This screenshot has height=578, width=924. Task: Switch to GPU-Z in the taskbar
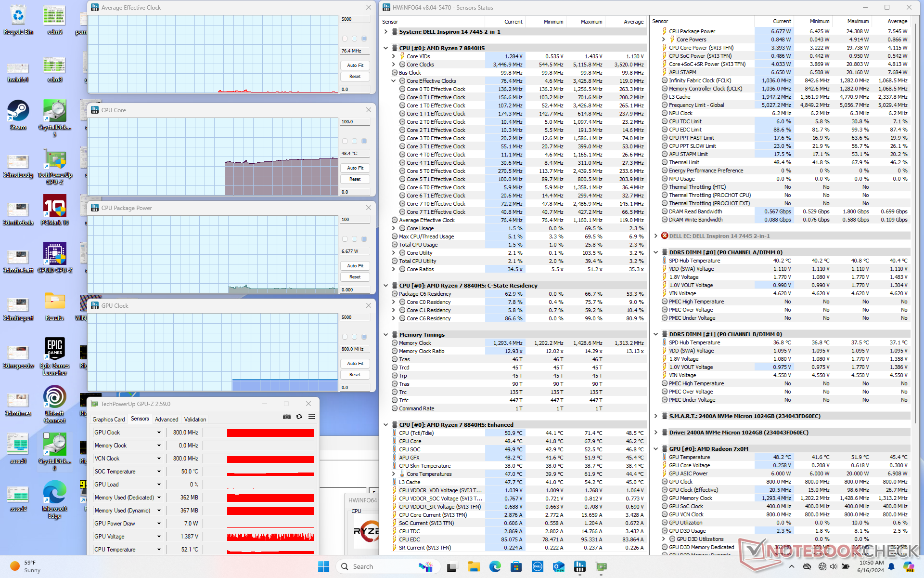pyautogui.click(x=601, y=566)
